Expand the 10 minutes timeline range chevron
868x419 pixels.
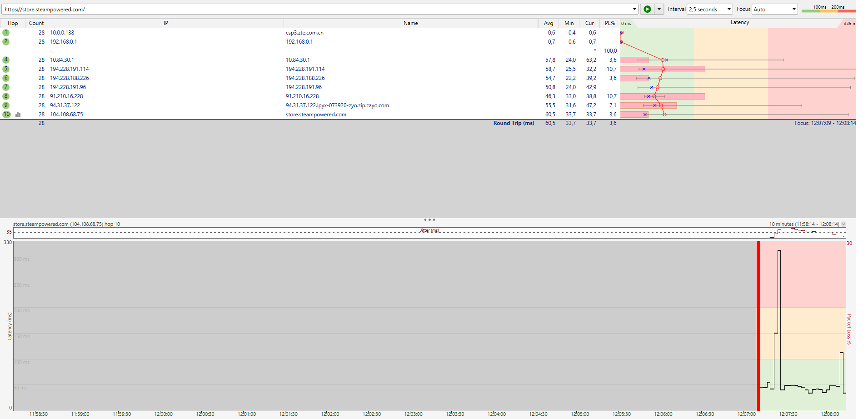pyautogui.click(x=843, y=224)
